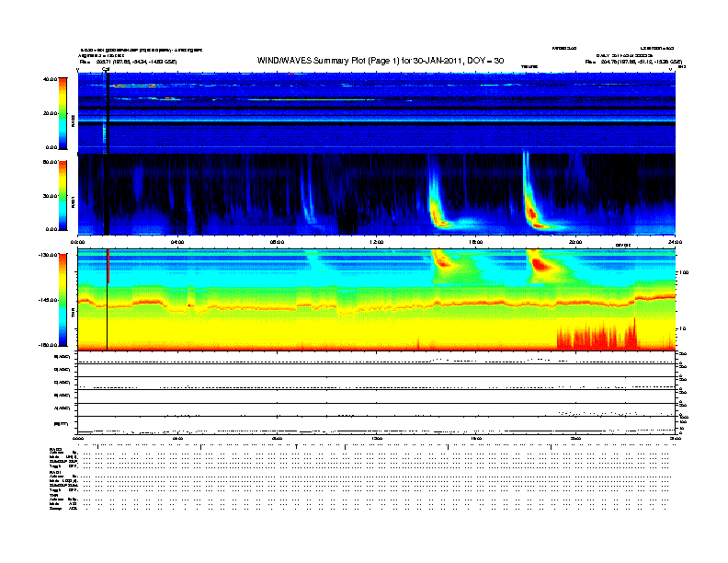Click the red calibration bar in TNR panel
This screenshot has width=728, height=563.
coord(108,266)
